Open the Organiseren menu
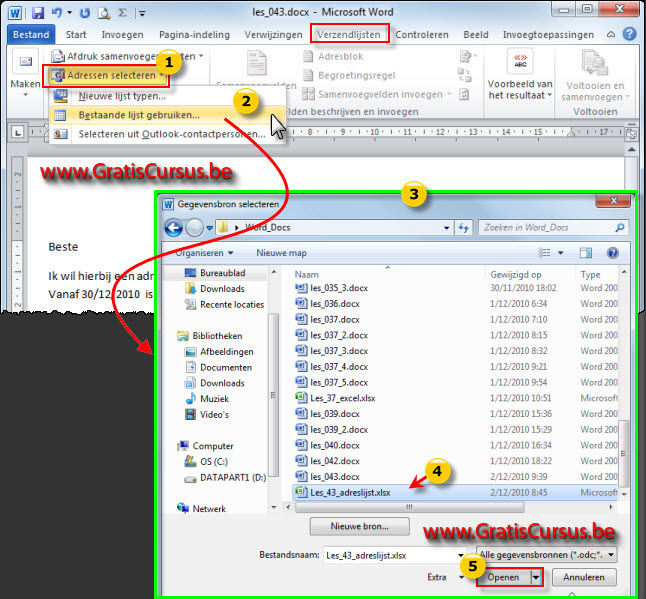 (204, 253)
